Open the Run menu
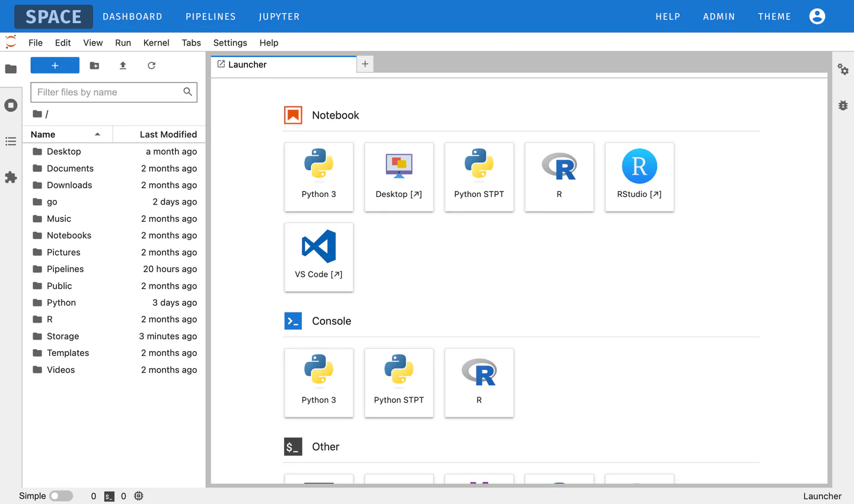Viewport: 854px width, 504px height. (x=123, y=43)
